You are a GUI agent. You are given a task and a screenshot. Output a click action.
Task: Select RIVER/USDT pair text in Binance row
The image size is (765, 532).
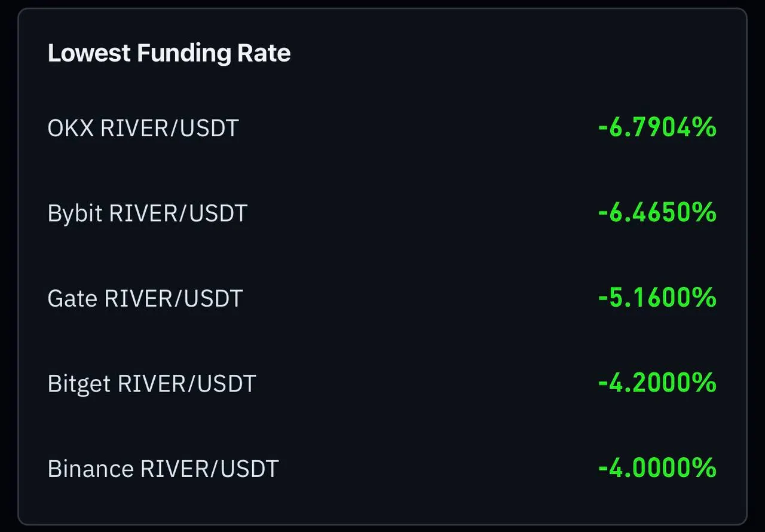pos(210,469)
